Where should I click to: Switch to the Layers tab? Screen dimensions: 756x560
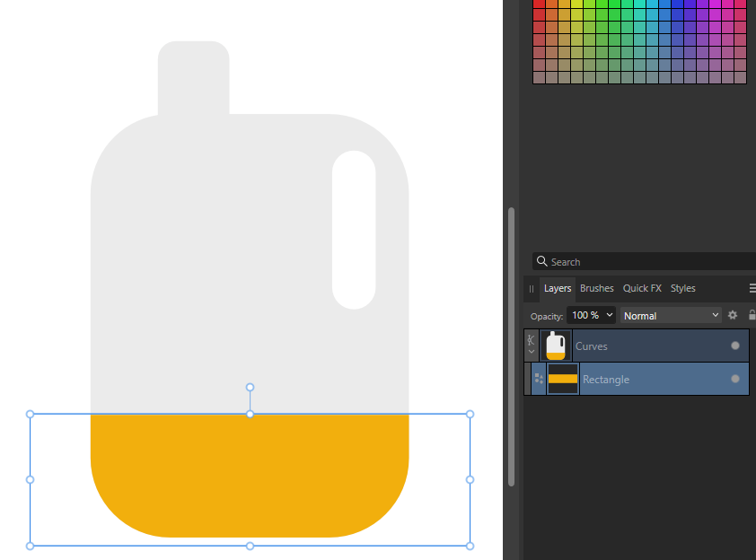coord(558,288)
